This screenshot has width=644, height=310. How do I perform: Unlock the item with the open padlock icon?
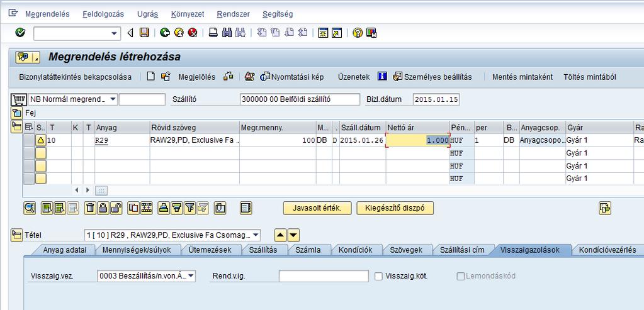(116, 208)
